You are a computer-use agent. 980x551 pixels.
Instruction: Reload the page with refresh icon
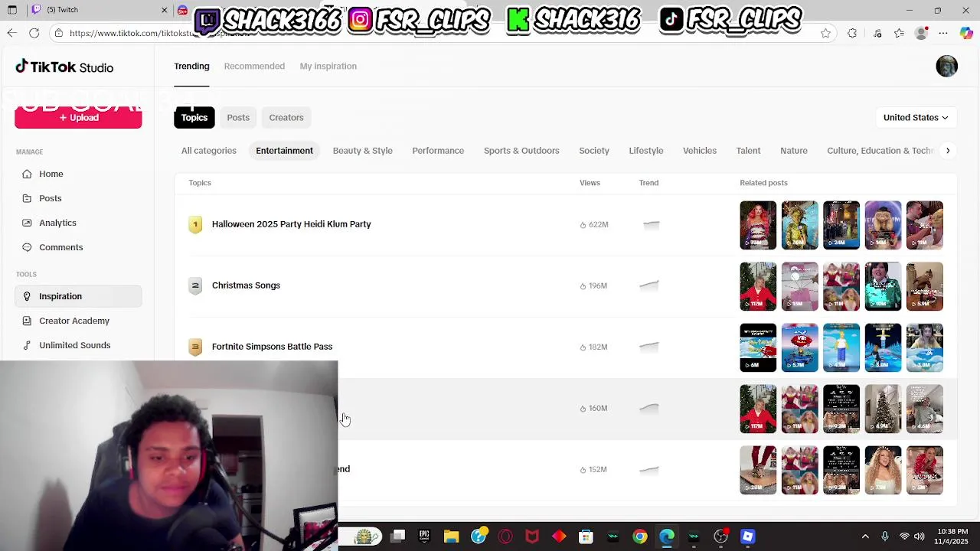click(34, 33)
